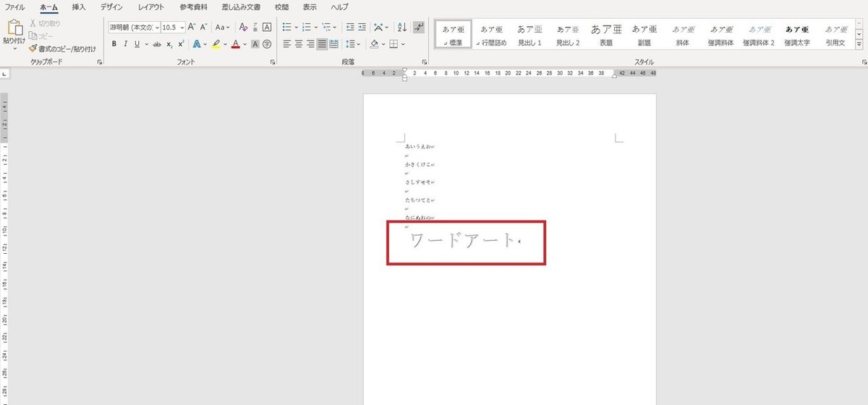868x405 pixels.
Task: Click the multilevel list icon
Action: 328,27
